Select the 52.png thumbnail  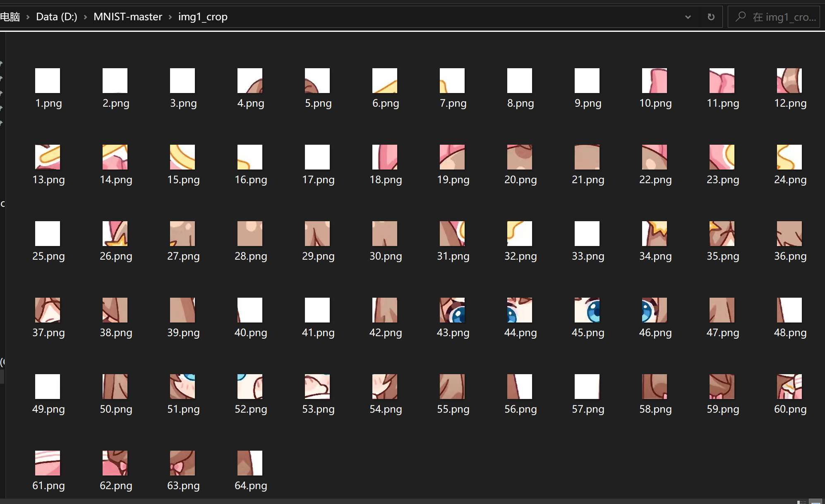pyautogui.click(x=250, y=387)
